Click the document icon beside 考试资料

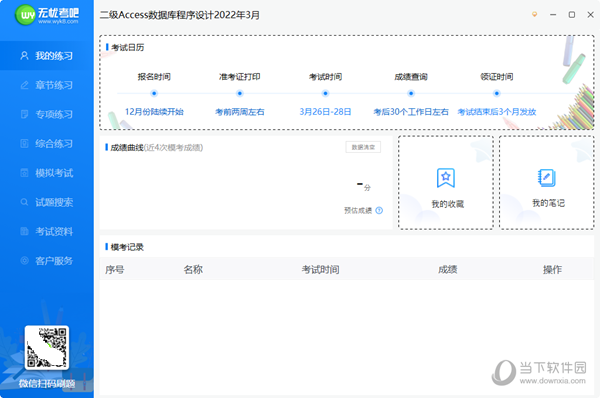pyautogui.click(x=24, y=232)
